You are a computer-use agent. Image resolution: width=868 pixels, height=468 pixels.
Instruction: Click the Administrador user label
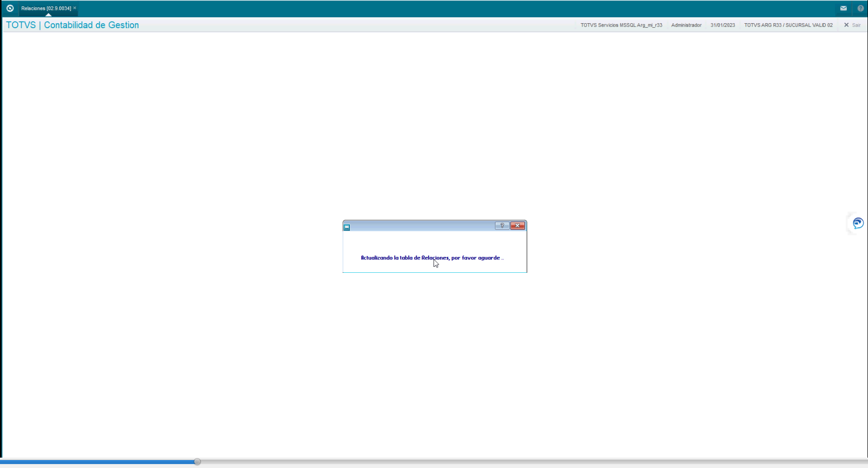point(686,25)
